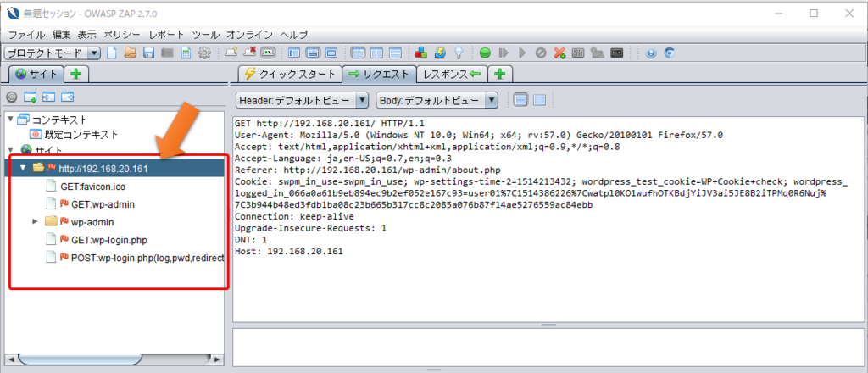Open the レポート menu
868x373 pixels.
pyautogui.click(x=167, y=34)
